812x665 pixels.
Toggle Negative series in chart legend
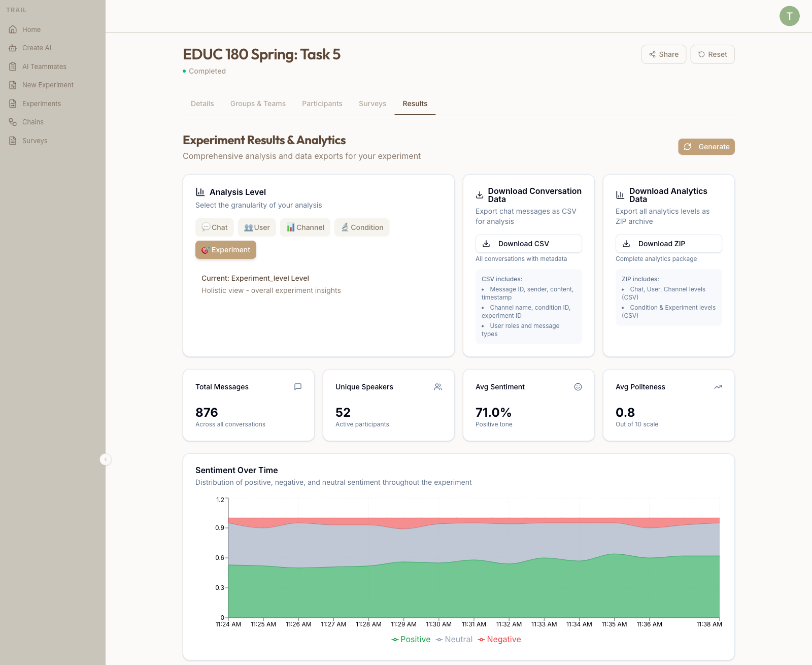tap(499, 640)
